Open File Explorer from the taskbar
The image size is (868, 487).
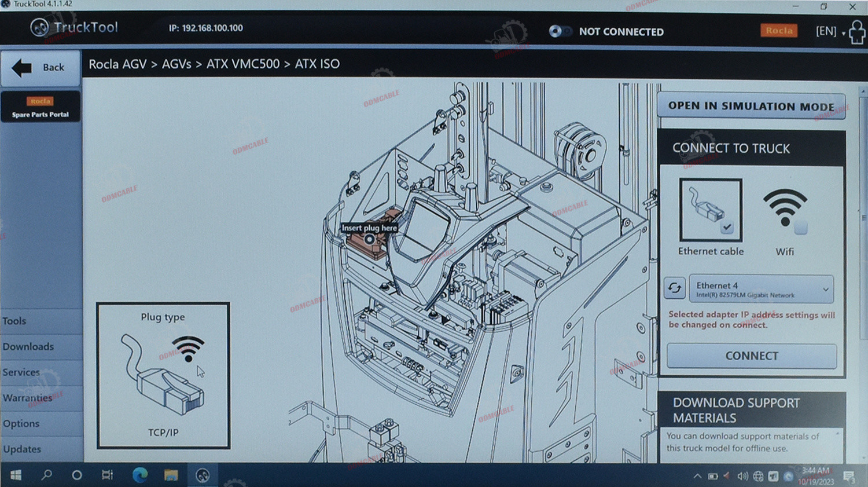click(171, 475)
